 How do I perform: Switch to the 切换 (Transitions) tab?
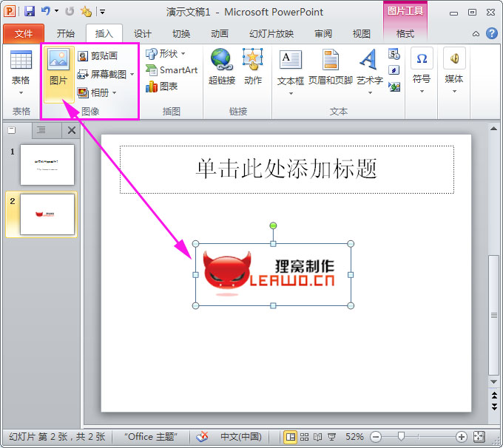coord(181,34)
